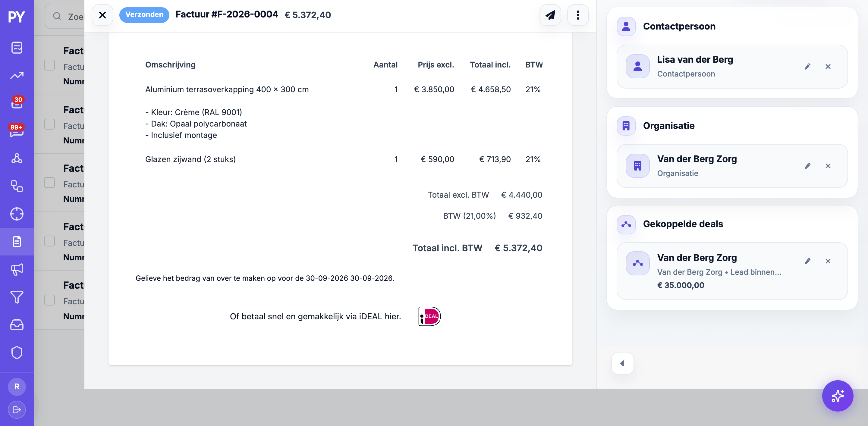Screen dimensions: 868x426
Task: Click the iDEAL payment text line
Action: [315, 317]
